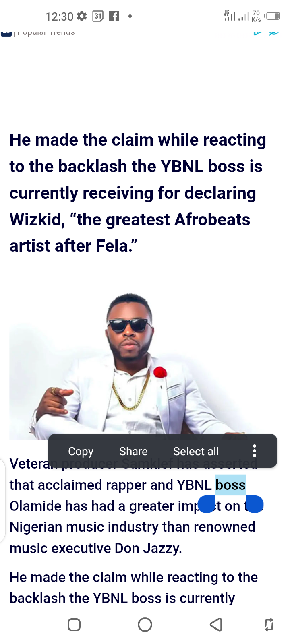Choose Copy from the text selection menu
The image size is (290, 644).
[81, 451]
